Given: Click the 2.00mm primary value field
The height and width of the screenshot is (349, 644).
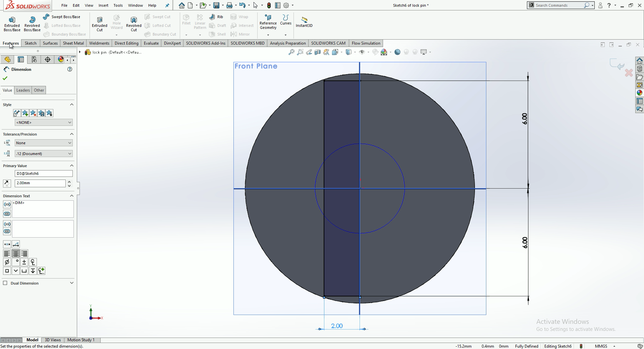Looking at the screenshot, I should click(x=40, y=183).
